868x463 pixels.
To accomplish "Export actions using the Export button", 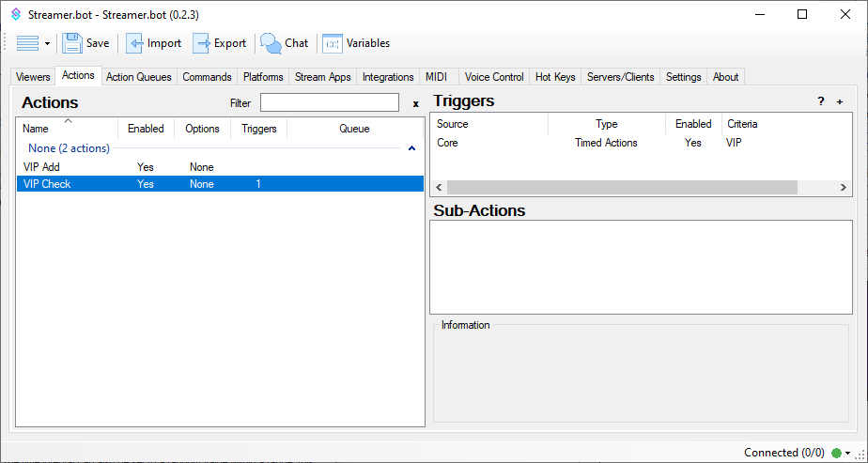I will point(220,43).
